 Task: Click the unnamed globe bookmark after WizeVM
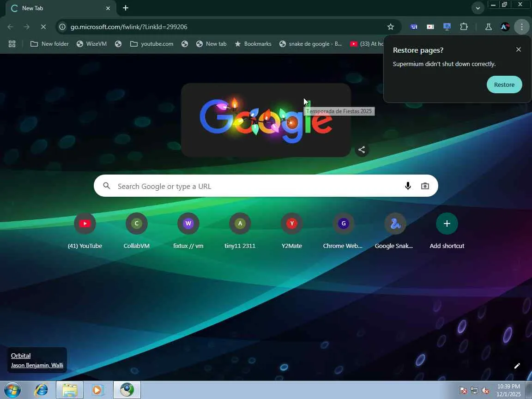(118, 44)
